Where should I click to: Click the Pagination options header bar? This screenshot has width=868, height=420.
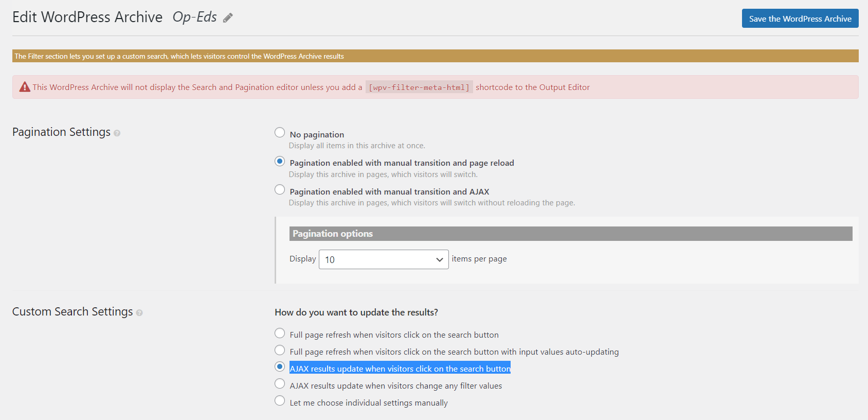(571, 234)
